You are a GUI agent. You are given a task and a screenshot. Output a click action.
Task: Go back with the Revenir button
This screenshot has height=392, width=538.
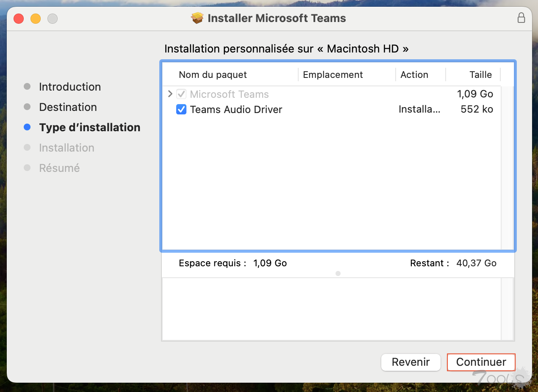point(411,362)
